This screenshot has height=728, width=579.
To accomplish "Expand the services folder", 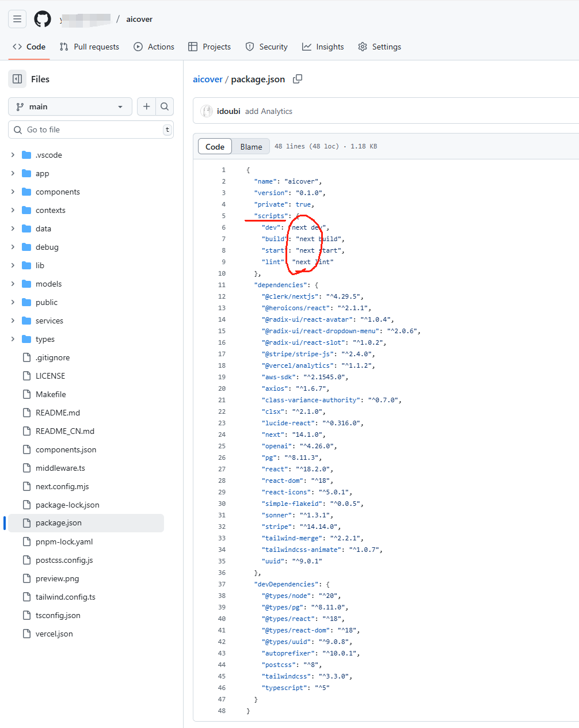I will pos(49,321).
